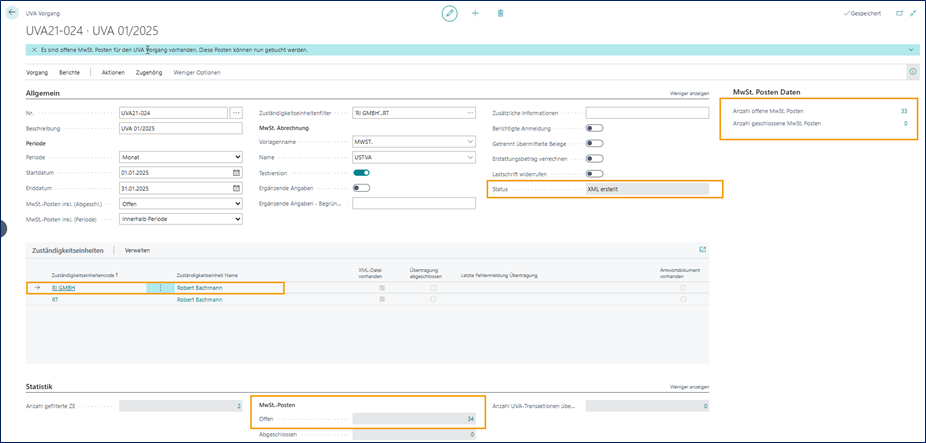Screen dimensions: 926x443
Task: Open the Vorgang menu
Action: [x=37, y=72]
